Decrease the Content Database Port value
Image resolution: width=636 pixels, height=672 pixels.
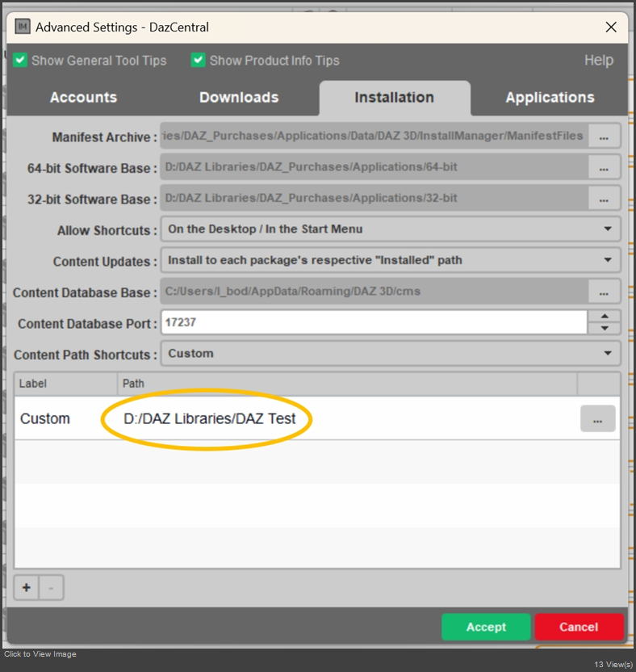coord(605,328)
